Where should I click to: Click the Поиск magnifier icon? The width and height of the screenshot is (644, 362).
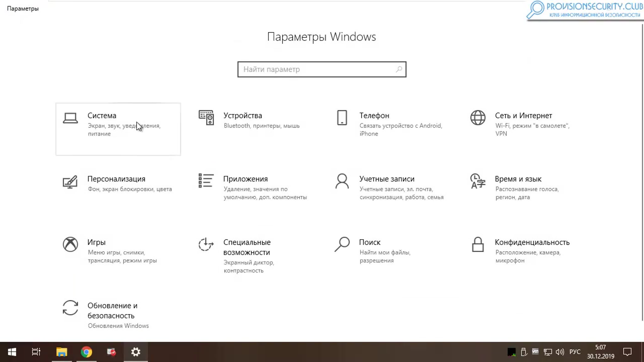tap(342, 244)
